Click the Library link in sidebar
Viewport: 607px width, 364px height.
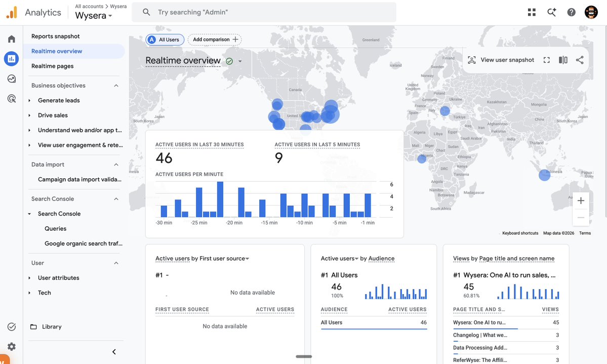coord(52,327)
